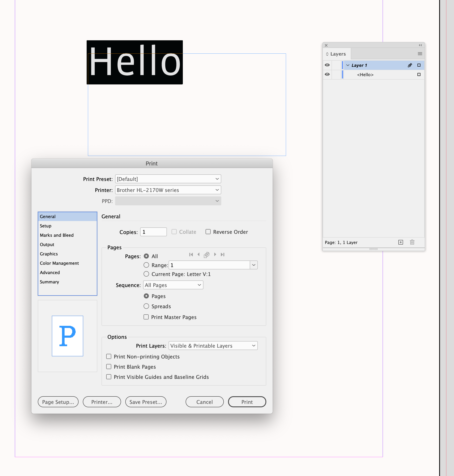
Task: Collapse Layer 1 using its disclosure triangle
Action: point(348,65)
